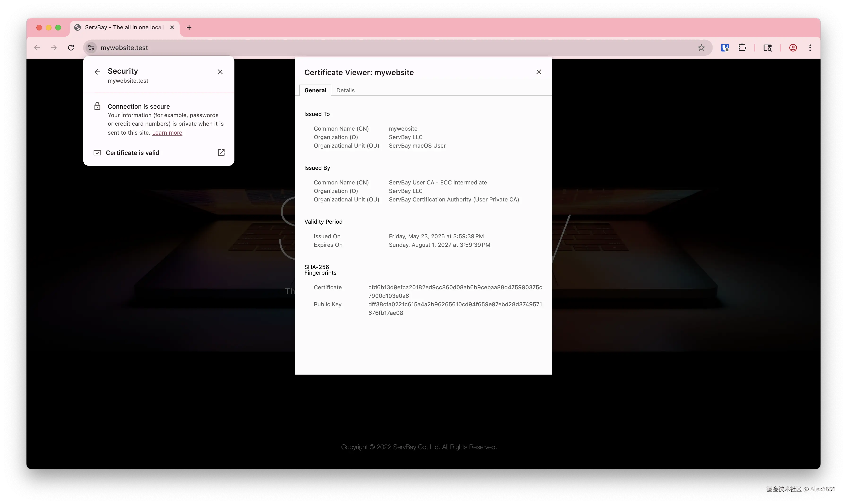This screenshot has height=504, width=847.
Task: Go back to previous page
Action: pyautogui.click(x=37, y=48)
